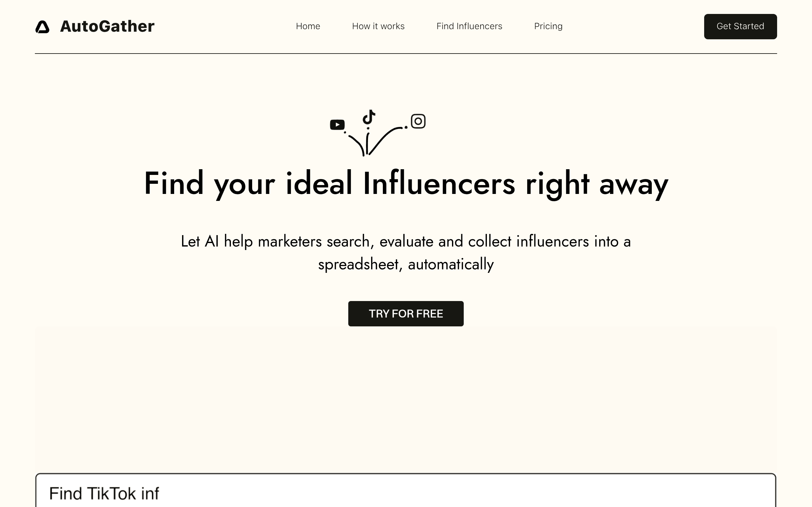This screenshot has height=507, width=812.
Task: Click the empty demo preview panel
Action: tap(406, 399)
